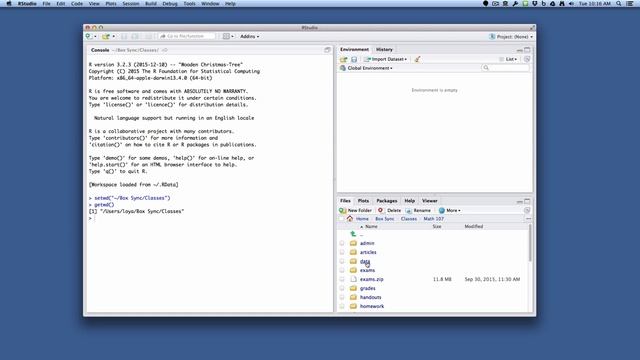The height and width of the screenshot is (360, 640).
Task: Click the admin folder icon
Action: 353,243
